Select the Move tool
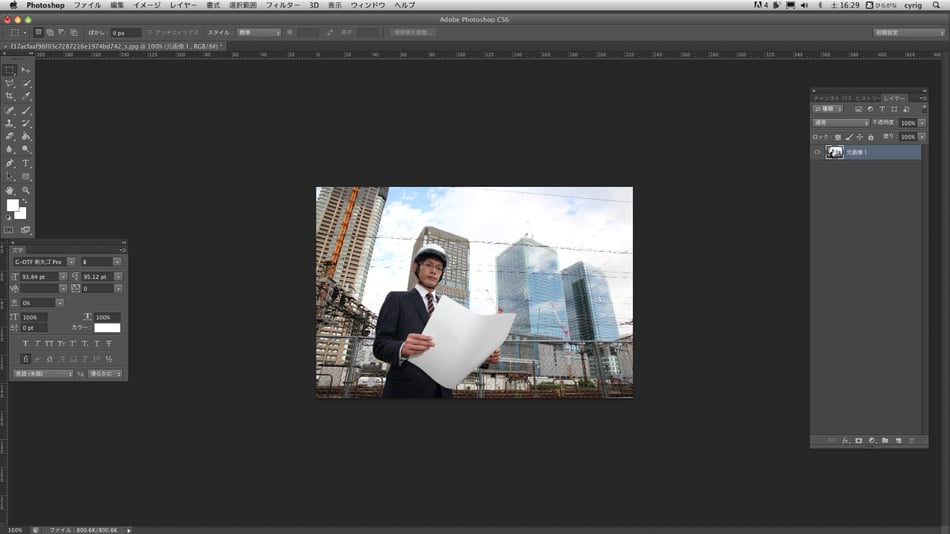Image resolution: width=950 pixels, height=534 pixels. click(x=26, y=70)
